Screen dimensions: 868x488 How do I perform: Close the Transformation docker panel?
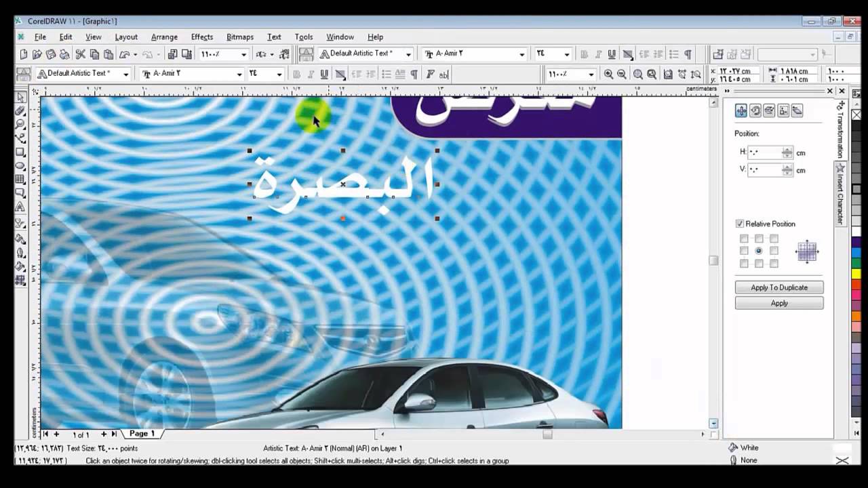pos(830,90)
